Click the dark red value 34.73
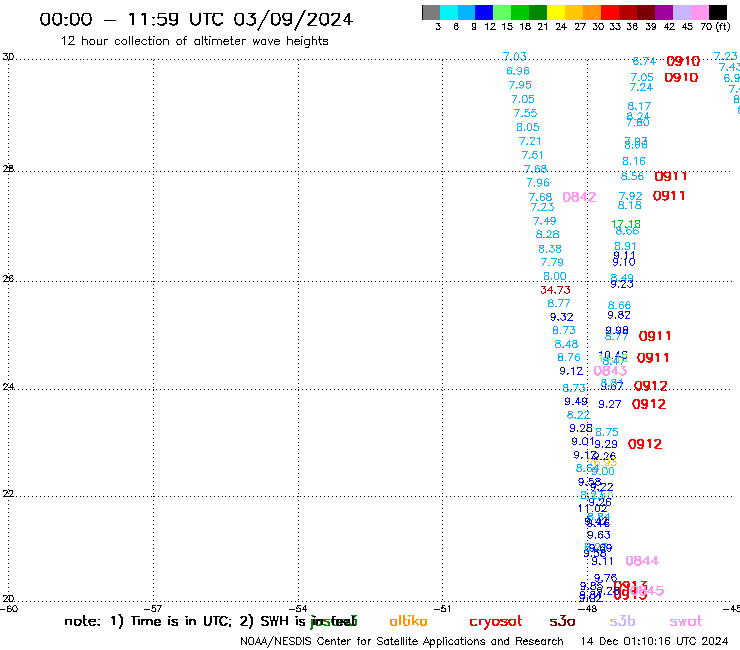The height and width of the screenshot is (650, 740). 555,290
